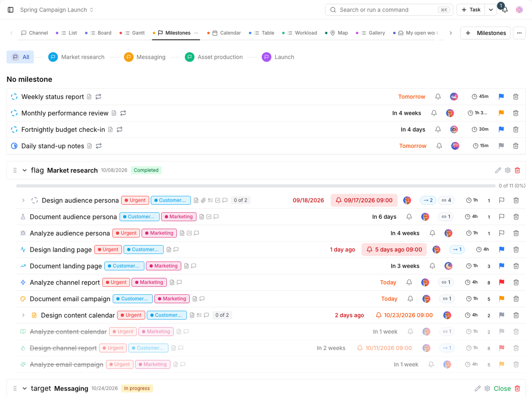Open settings gear for Messaging milestone
The width and height of the screenshot is (532, 397).
click(487, 388)
